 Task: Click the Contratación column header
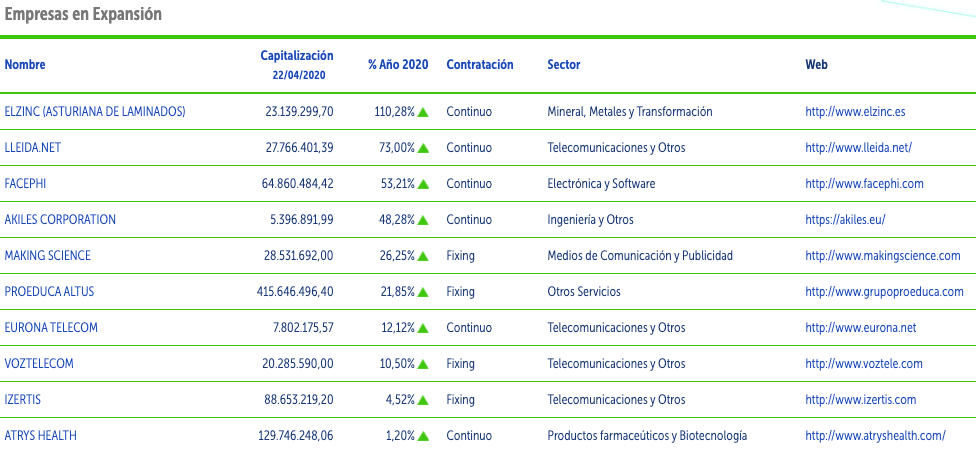[480, 65]
